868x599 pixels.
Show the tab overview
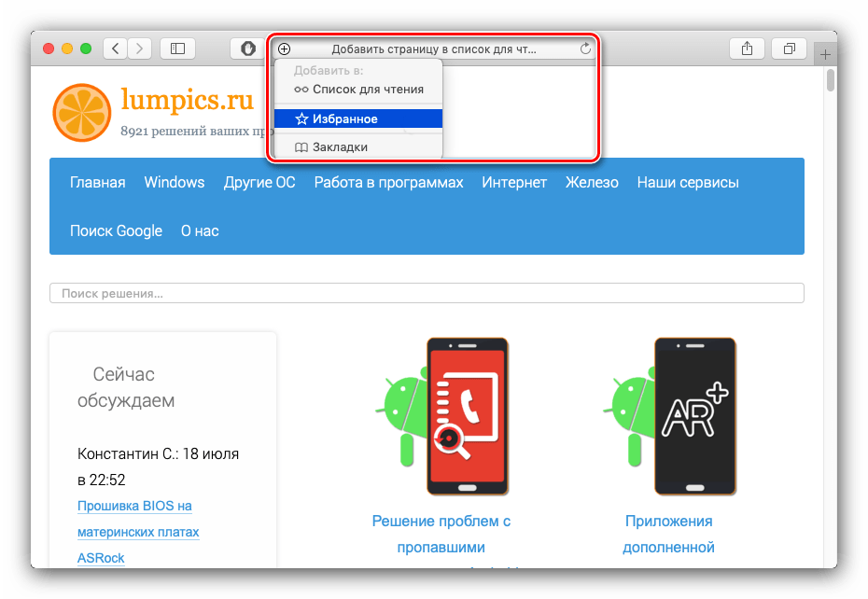click(790, 49)
